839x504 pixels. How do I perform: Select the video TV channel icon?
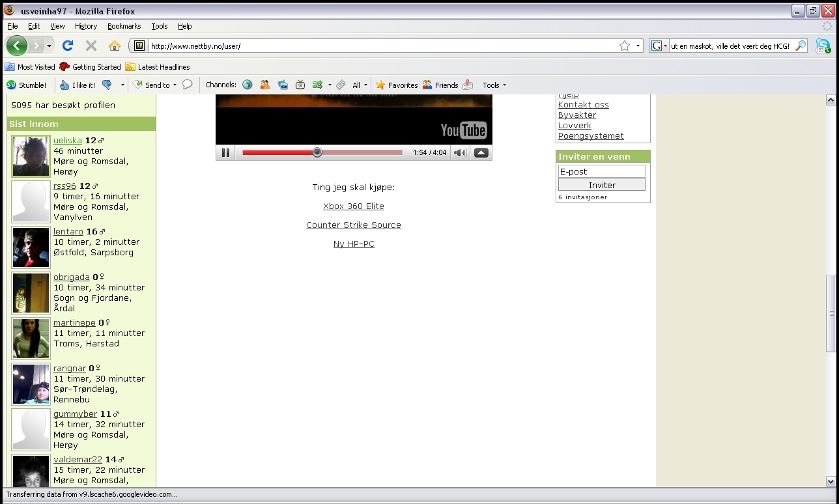coord(300,85)
